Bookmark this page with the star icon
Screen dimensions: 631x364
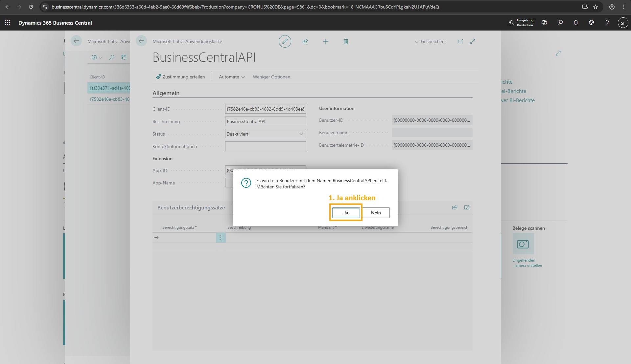click(x=596, y=7)
